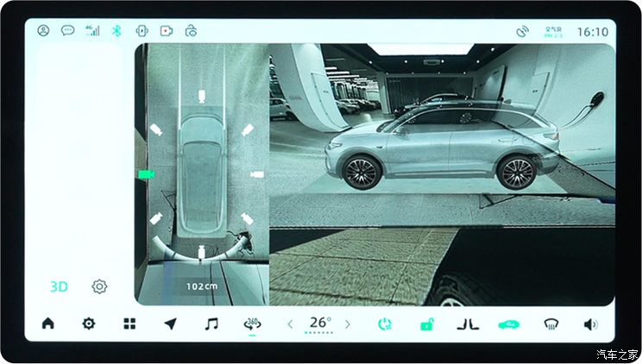
Task: Open the music player
Action: point(211,323)
